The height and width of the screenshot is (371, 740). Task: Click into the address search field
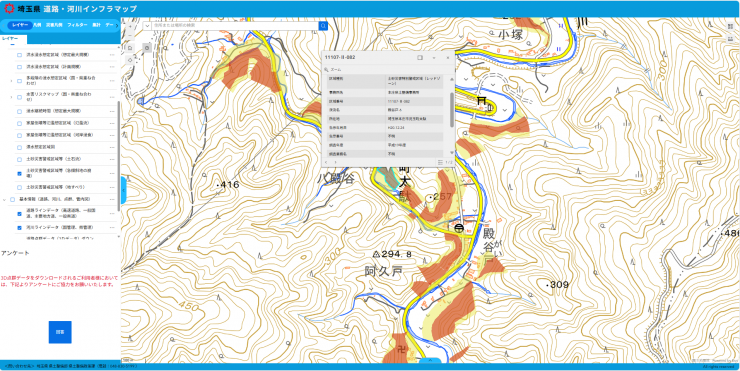235,25
